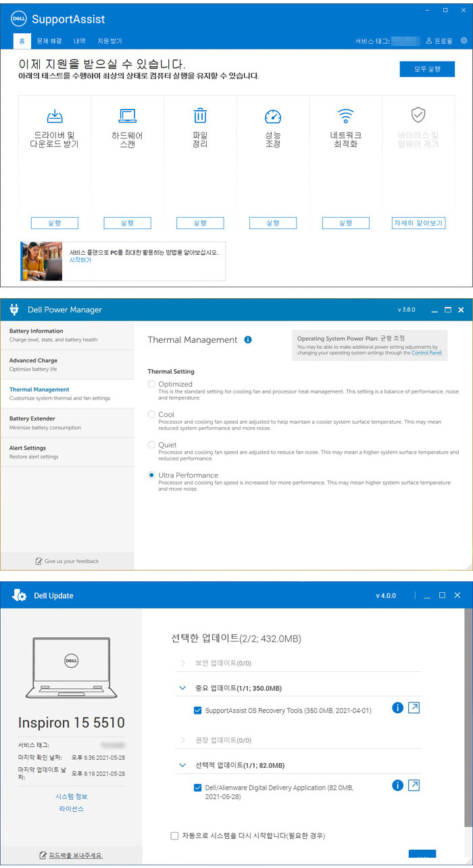Screen dimensions: 473x868
Task: Open the Control Panel link
Action: pyautogui.click(x=426, y=353)
